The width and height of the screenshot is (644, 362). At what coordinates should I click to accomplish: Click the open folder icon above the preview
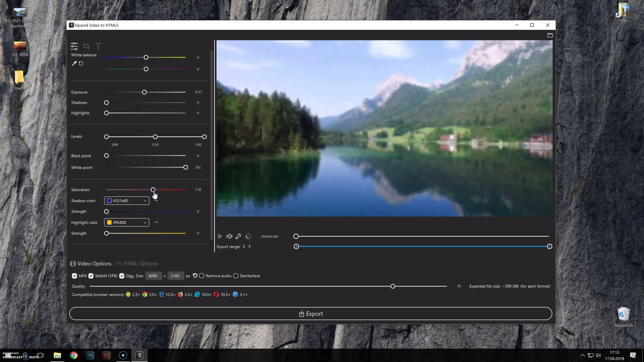click(x=550, y=35)
